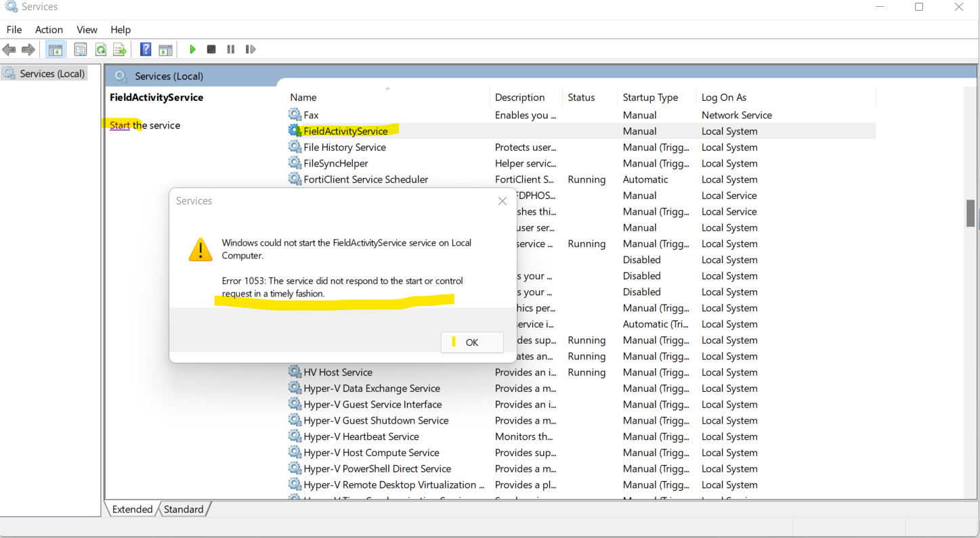Click Network Service in the Fax row

coord(736,115)
